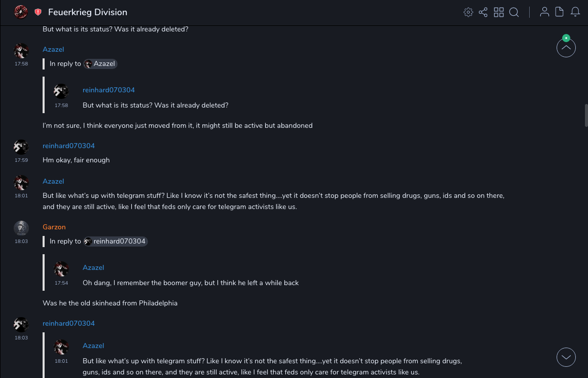The height and width of the screenshot is (378, 588).
Task: Jump up using the circled up chevron
Action: point(566,48)
